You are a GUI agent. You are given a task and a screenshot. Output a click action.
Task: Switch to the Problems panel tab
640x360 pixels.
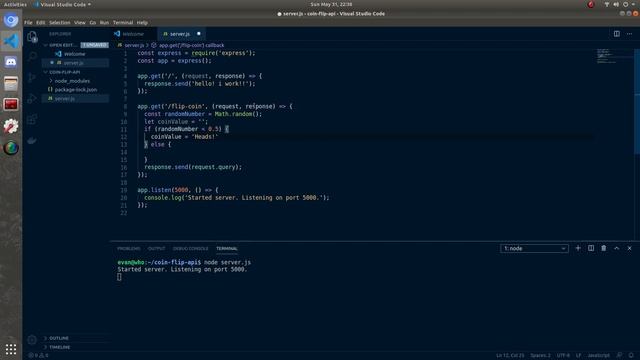click(x=129, y=249)
